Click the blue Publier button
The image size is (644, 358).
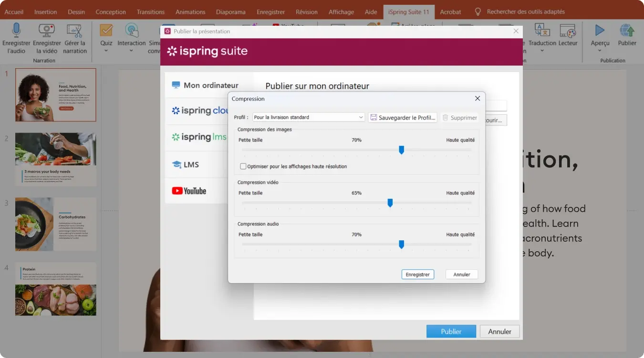(x=451, y=331)
